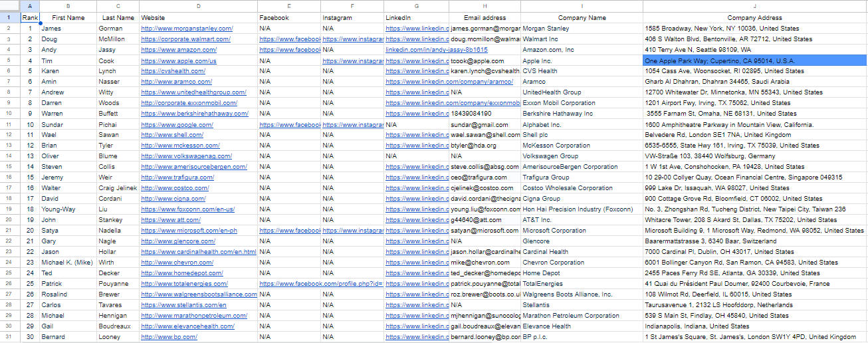Select the Costco Wholesale Corporation cell

pos(582,188)
